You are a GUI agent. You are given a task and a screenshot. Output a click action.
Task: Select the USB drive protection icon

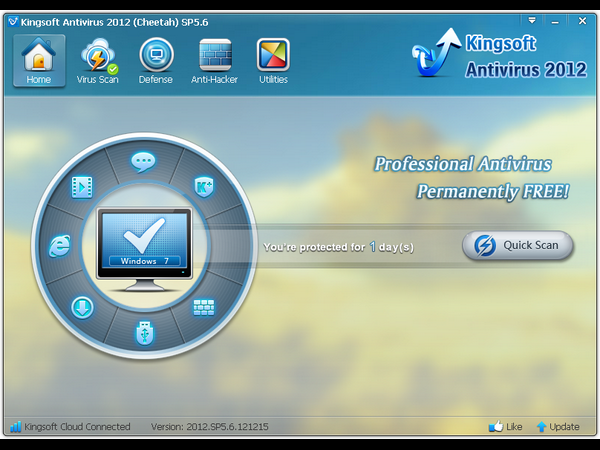(145, 333)
